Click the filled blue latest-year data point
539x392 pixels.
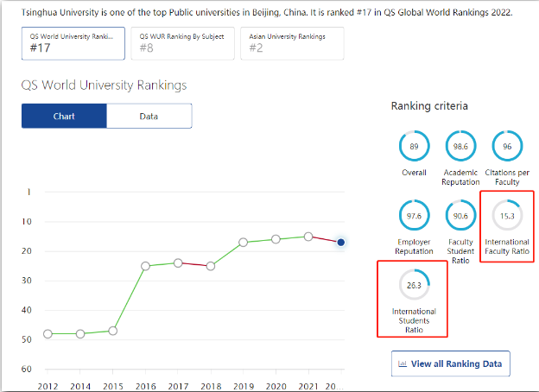[340, 243]
